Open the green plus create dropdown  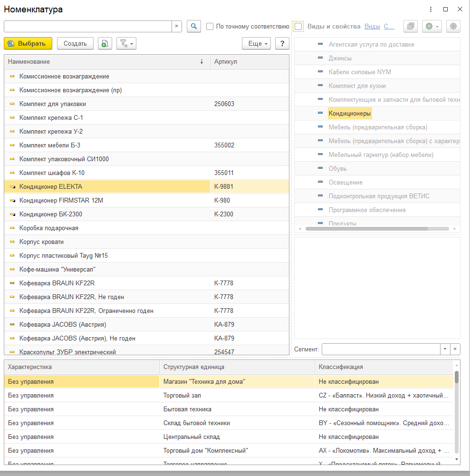tap(432, 27)
